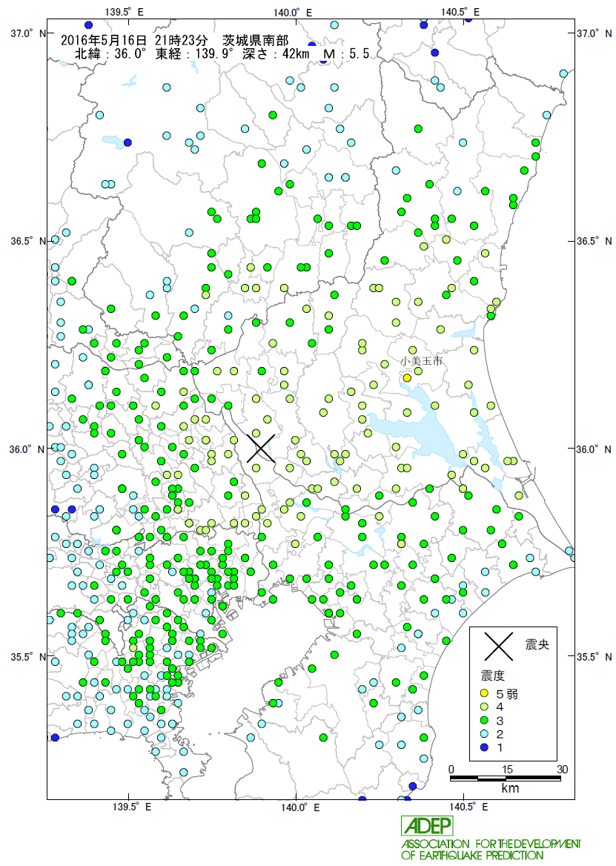This screenshot has width=616, height=866.
Task: Select the light green intensity 4 legend swatch
Action: tap(484, 707)
